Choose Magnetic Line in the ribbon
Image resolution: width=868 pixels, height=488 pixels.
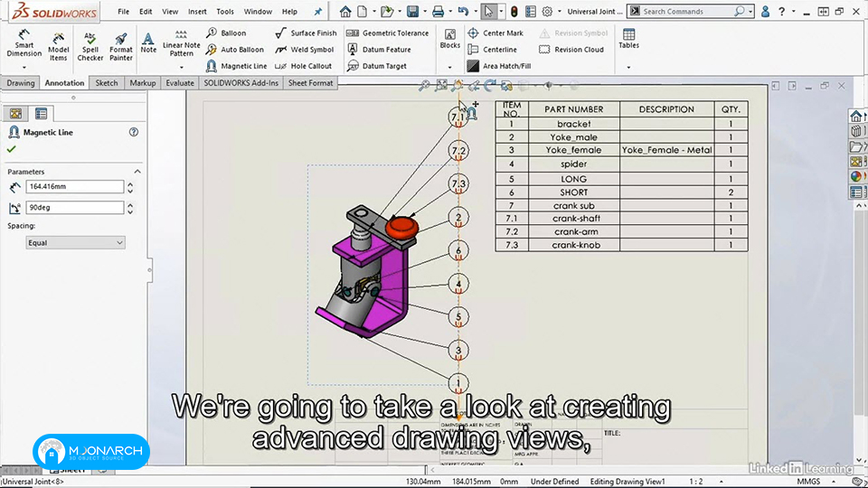click(236, 66)
